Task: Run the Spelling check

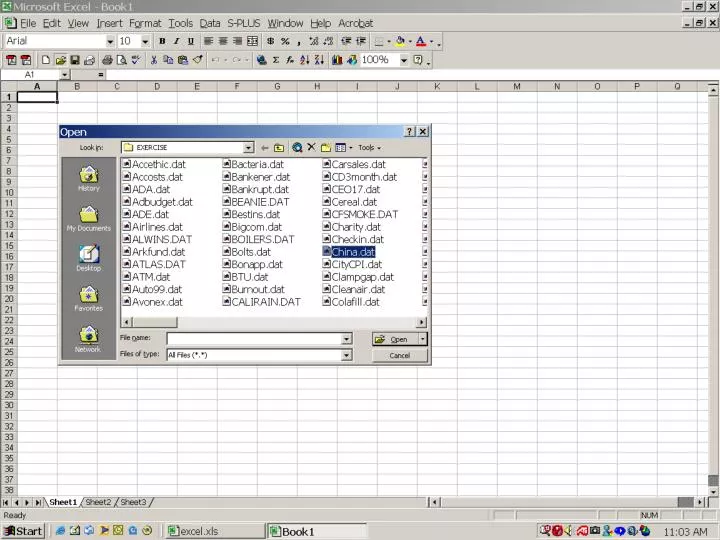Action: 136,60
